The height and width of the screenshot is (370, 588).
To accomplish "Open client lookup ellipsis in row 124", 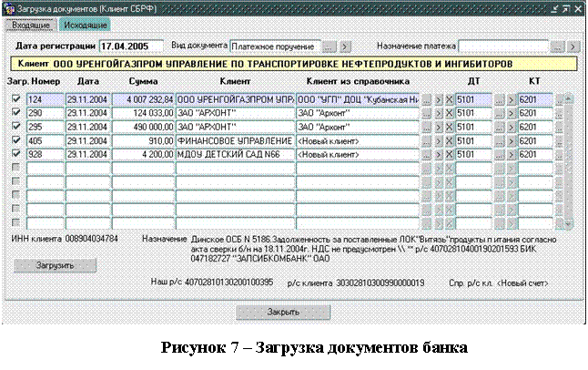I will pos(426,100).
